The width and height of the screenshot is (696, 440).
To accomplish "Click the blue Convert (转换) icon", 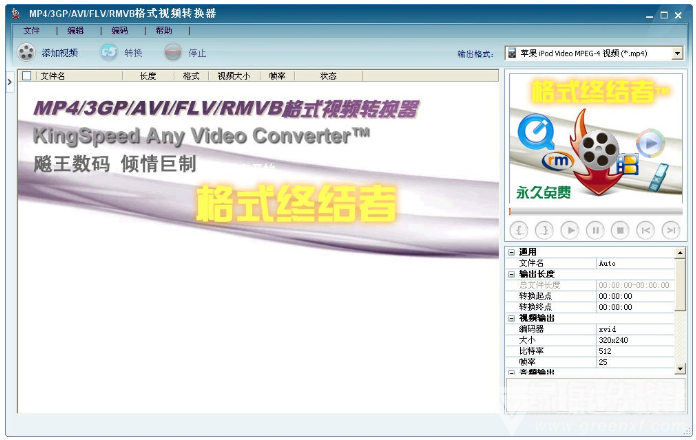I will pyautogui.click(x=109, y=52).
